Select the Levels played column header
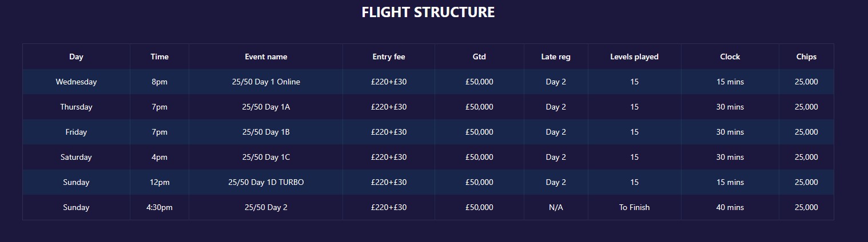868x242 pixels. (634, 57)
